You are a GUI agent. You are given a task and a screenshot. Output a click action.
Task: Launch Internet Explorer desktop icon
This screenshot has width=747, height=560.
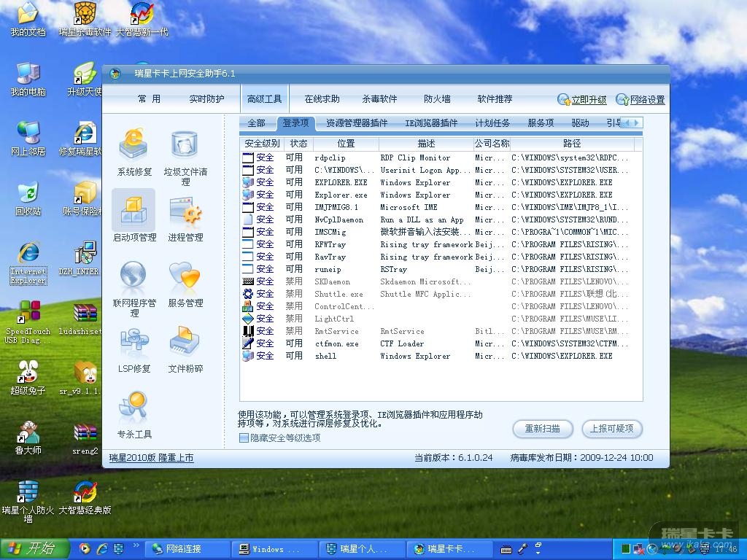pyautogui.click(x=28, y=263)
